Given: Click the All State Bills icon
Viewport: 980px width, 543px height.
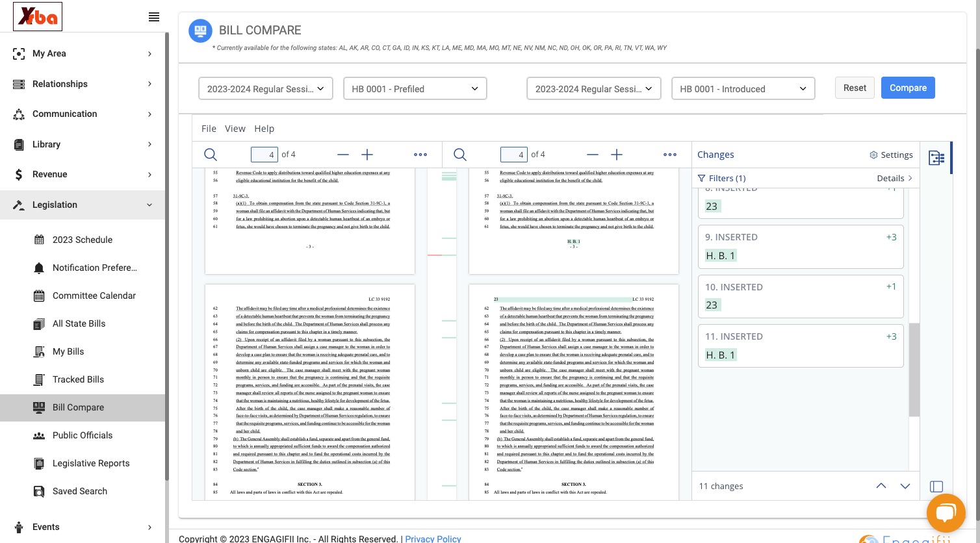Looking at the screenshot, I should pos(39,323).
